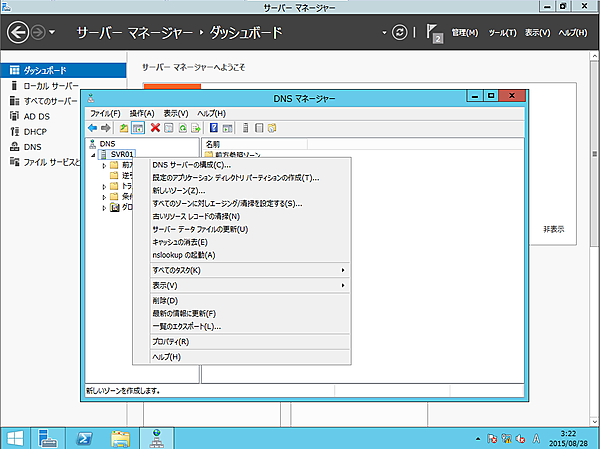Choose 削除(D) in the context menu
Image resolution: width=600 pixels, height=449 pixels.
click(250, 301)
